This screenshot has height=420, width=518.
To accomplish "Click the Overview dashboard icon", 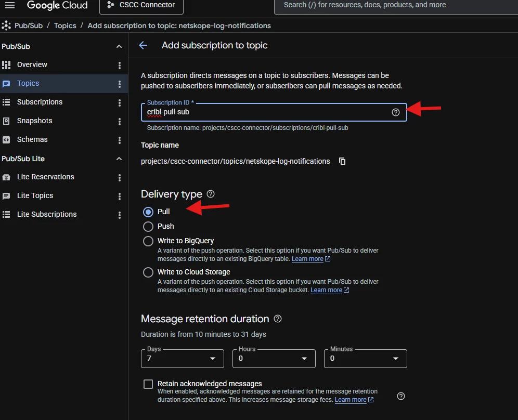I will point(6,65).
